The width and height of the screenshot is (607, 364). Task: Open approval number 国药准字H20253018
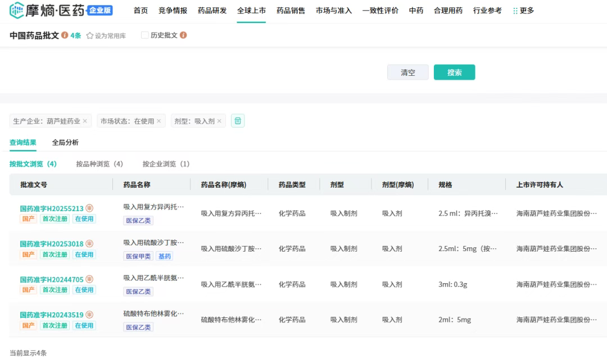point(52,244)
